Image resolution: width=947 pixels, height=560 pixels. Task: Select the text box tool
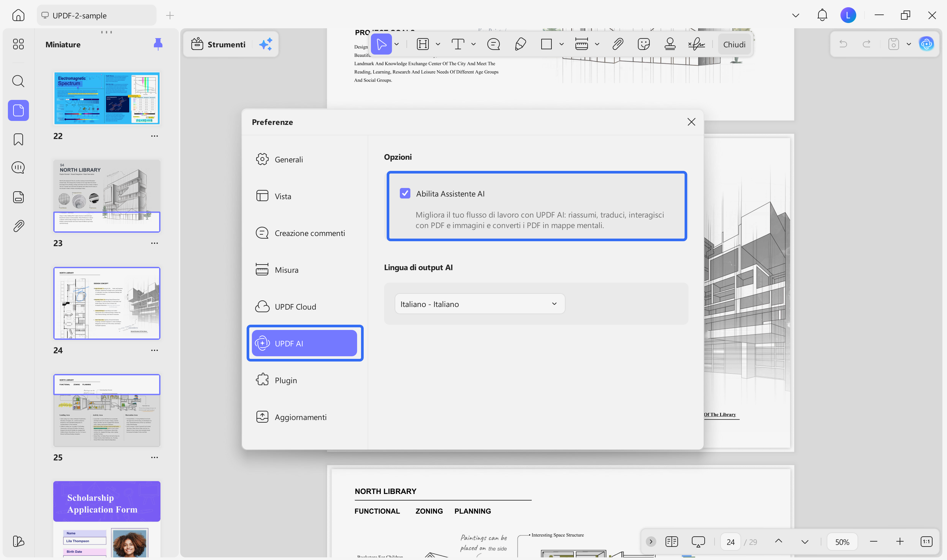pos(458,44)
